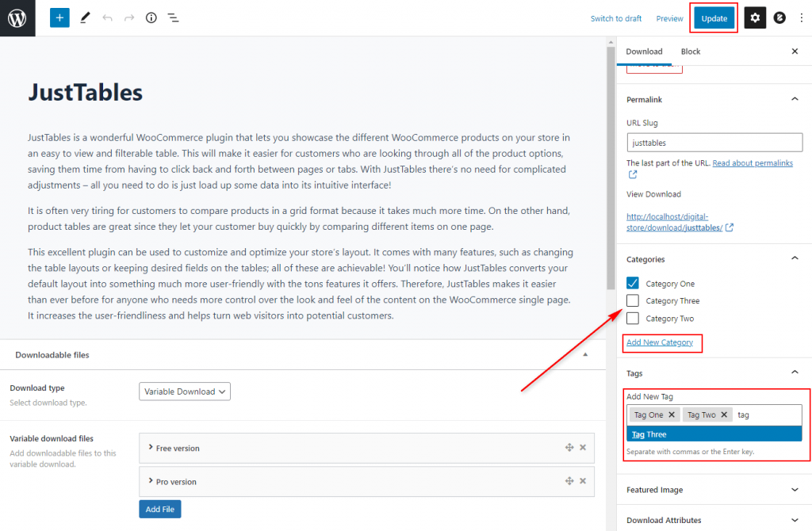Click the first paragraph about JustTables plugin
The image size is (812, 531).
[x=299, y=161]
